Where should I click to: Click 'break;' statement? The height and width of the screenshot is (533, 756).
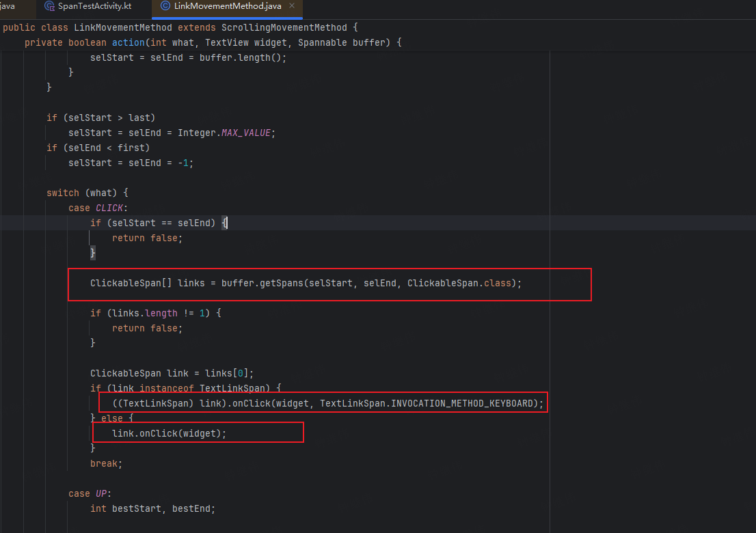click(106, 463)
